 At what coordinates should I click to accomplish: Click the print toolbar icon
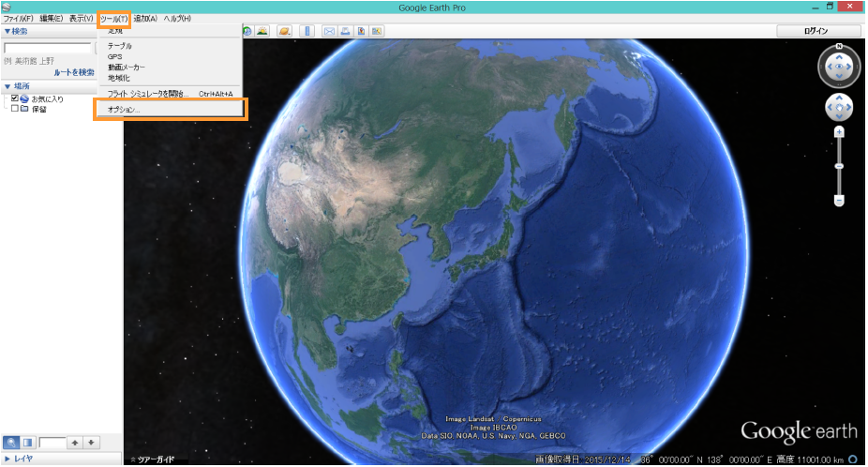point(346,31)
